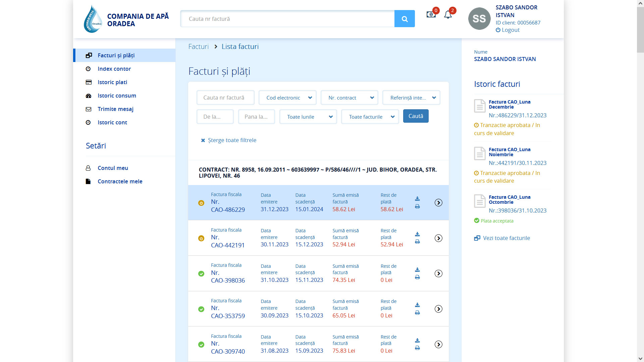This screenshot has height=362, width=644.
Task: Open details arrow for invoice CAO-309740
Action: (x=438, y=345)
